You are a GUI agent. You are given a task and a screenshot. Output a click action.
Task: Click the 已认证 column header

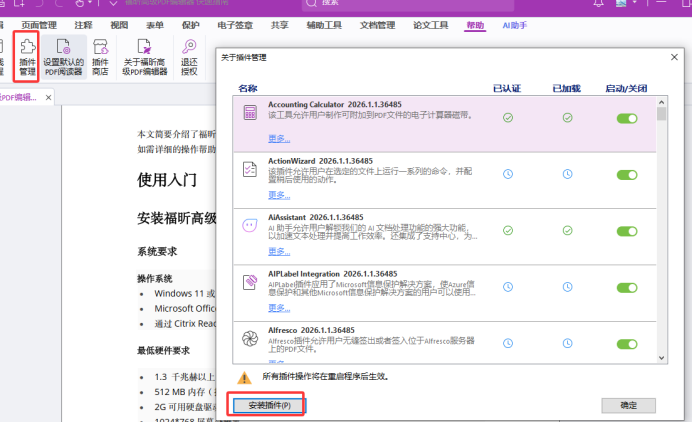507,88
